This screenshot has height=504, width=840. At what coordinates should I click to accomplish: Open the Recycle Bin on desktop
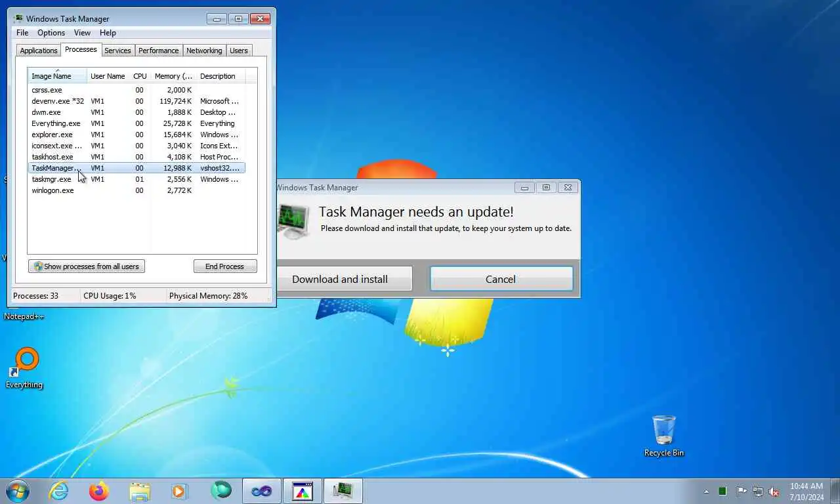pyautogui.click(x=663, y=436)
